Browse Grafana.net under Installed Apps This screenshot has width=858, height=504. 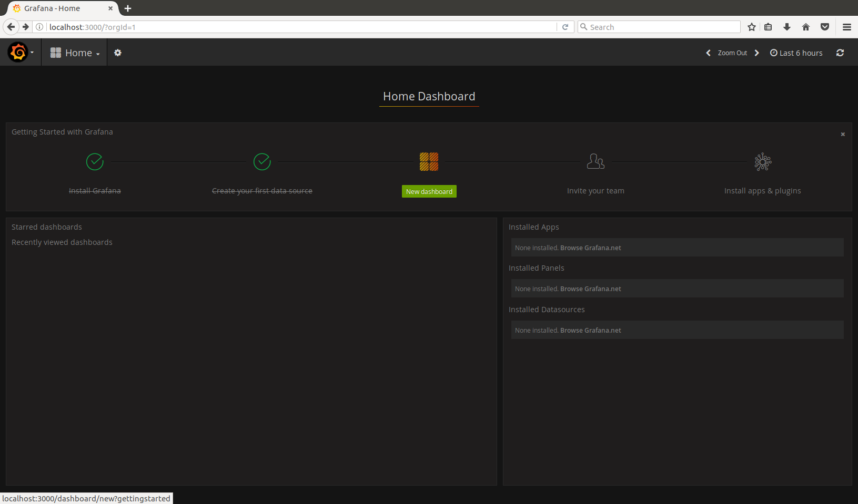click(591, 248)
